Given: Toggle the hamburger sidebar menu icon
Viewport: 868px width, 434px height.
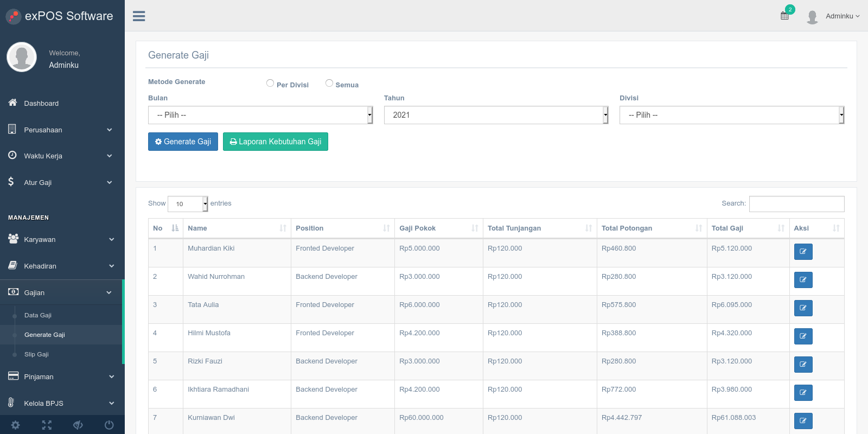Looking at the screenshot, I should tap(139, 16).
